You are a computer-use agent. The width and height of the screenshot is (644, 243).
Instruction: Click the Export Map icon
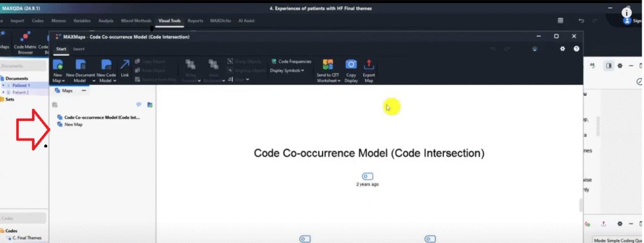point(369,65)
